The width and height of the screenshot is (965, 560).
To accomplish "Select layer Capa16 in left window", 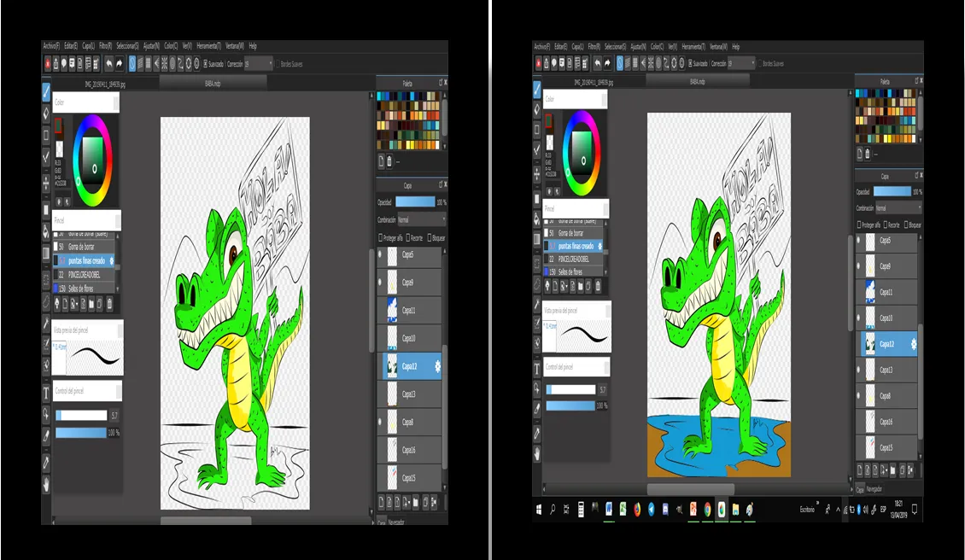I will click(409, 450).
